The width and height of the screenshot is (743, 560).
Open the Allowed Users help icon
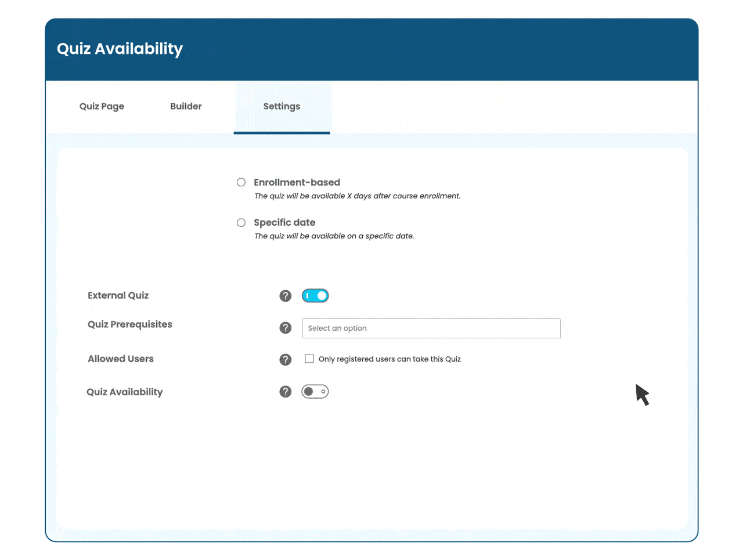285,360
